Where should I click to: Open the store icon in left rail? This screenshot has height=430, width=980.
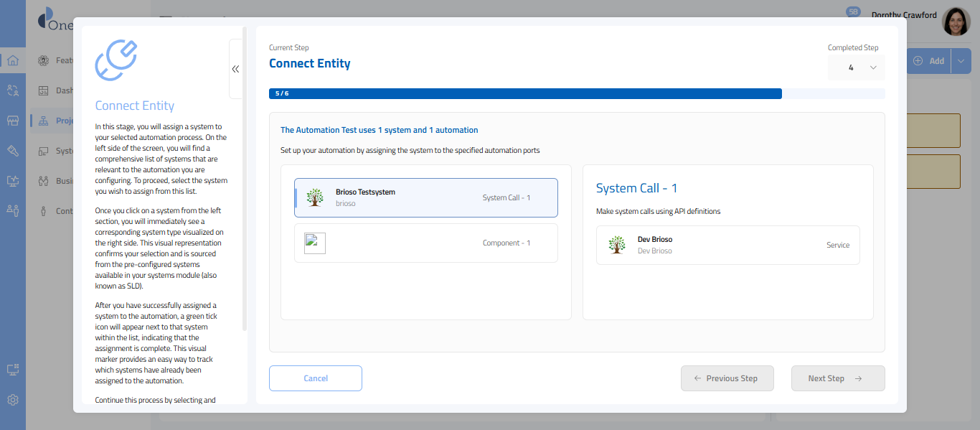[x=13, y=121]
